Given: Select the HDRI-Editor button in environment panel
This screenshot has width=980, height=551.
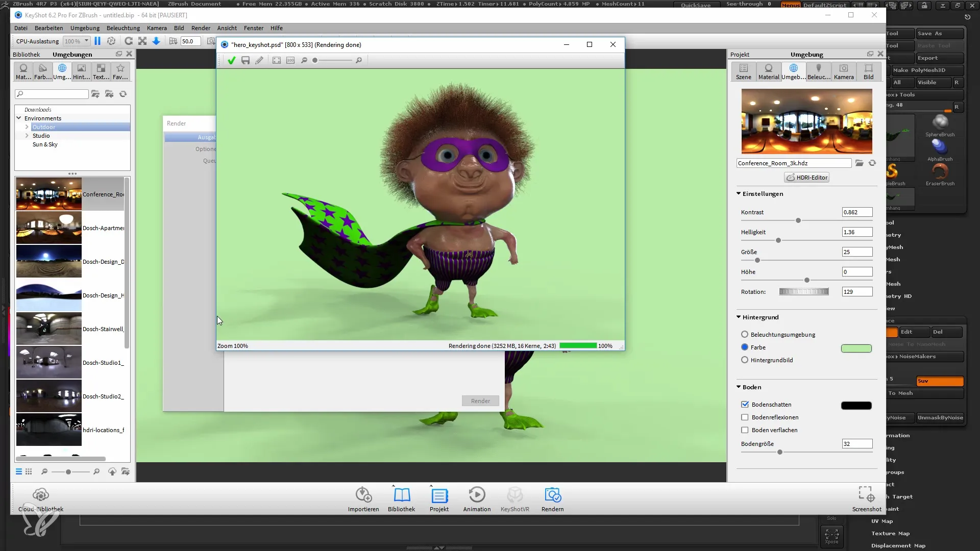Looking at the screenshot, I should [808, 178].
